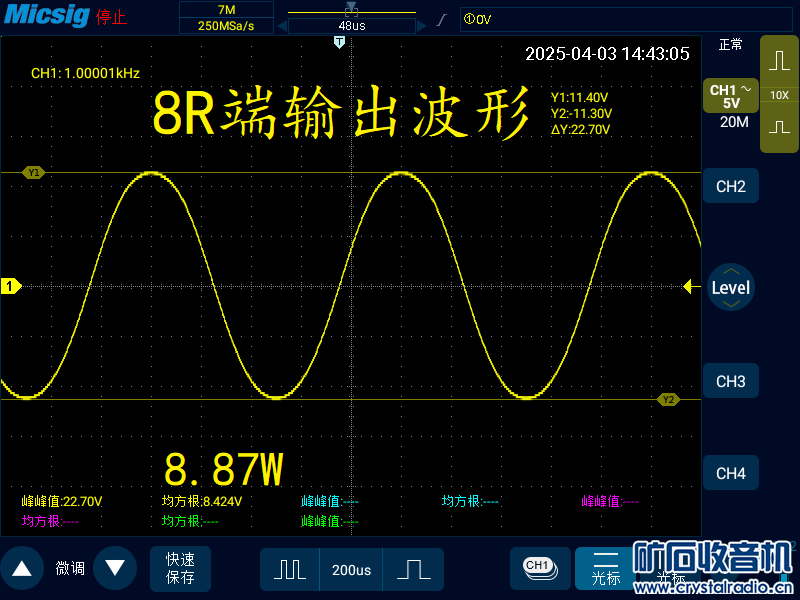Tap the 8.87W power annotation
The height and width of the screenshot is (600, 800).
coord(223,469)
